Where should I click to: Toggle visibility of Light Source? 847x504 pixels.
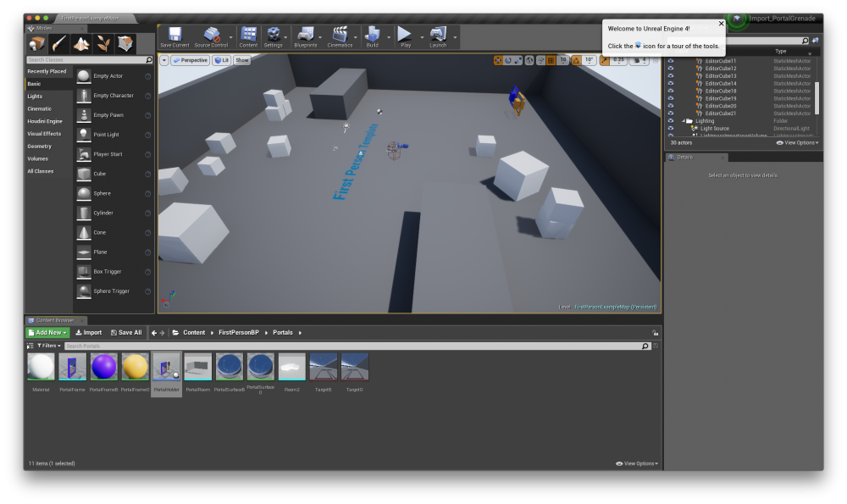(x=671, y=129)
